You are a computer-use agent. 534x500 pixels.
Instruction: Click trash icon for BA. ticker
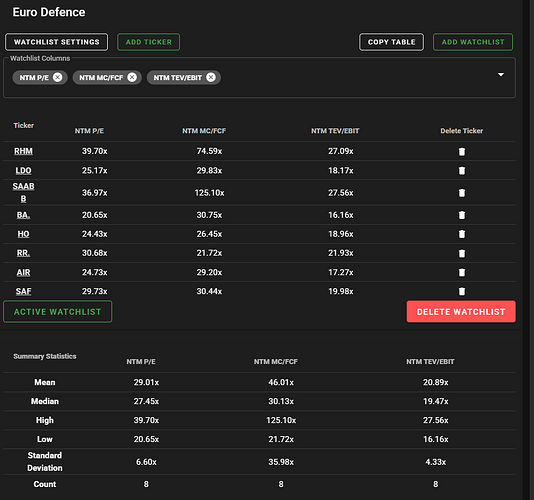461,215
